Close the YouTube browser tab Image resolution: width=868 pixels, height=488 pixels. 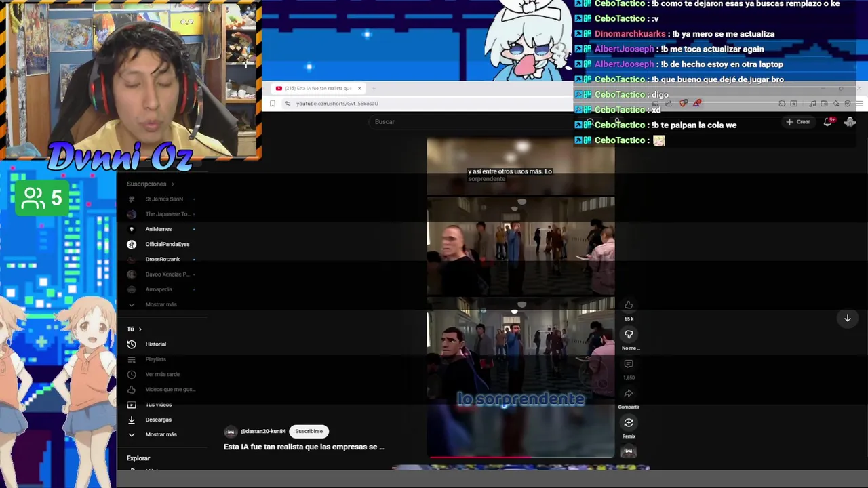pos(359,88)
